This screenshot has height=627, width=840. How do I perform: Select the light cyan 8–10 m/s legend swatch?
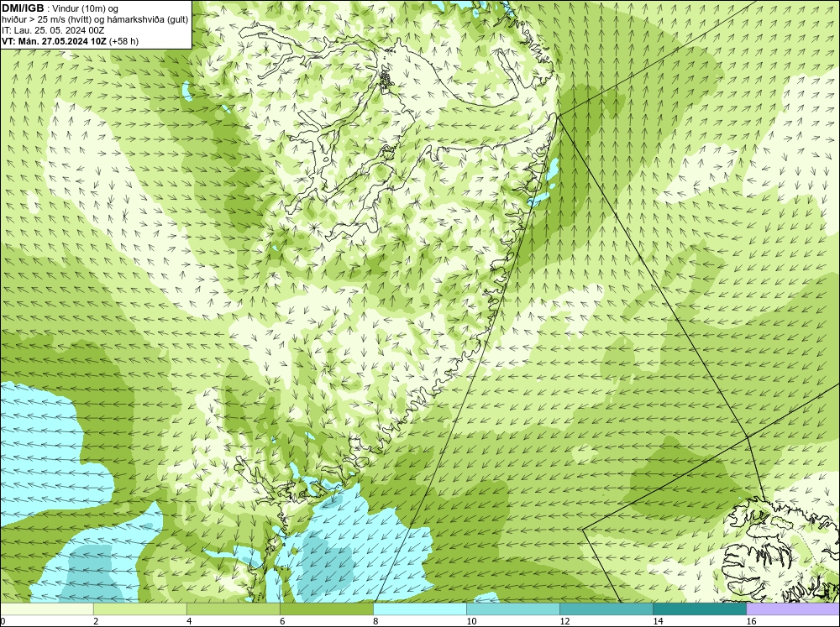click(x=419, y=609)
